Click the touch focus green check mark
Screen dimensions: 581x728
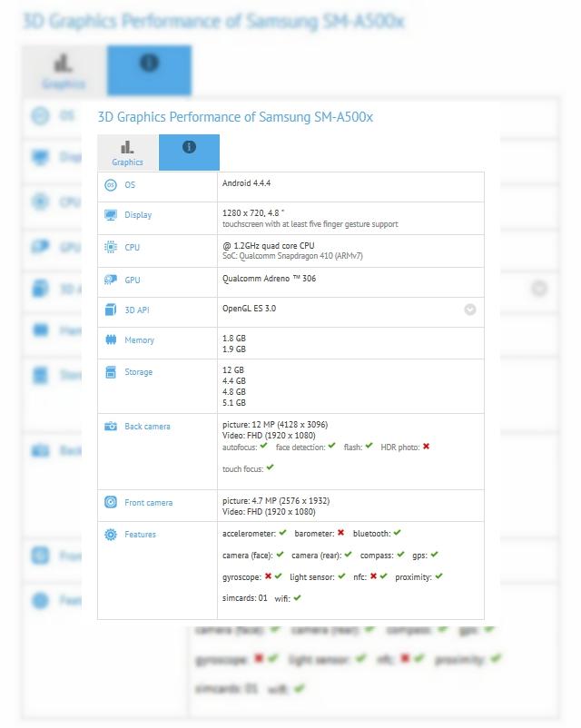tap(271, 467)
